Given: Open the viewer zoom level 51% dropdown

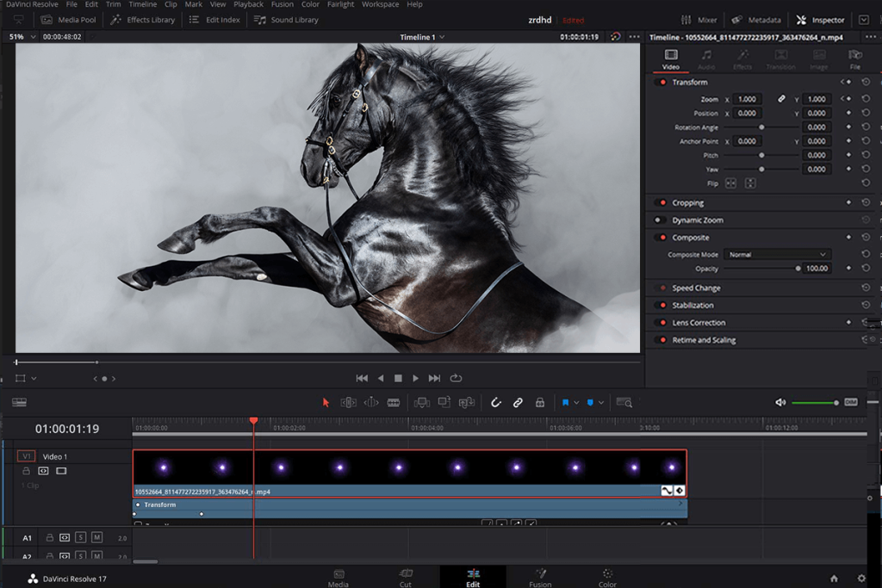Looking at the screenshot, I should pyautogui.click(x=22, y=37).
